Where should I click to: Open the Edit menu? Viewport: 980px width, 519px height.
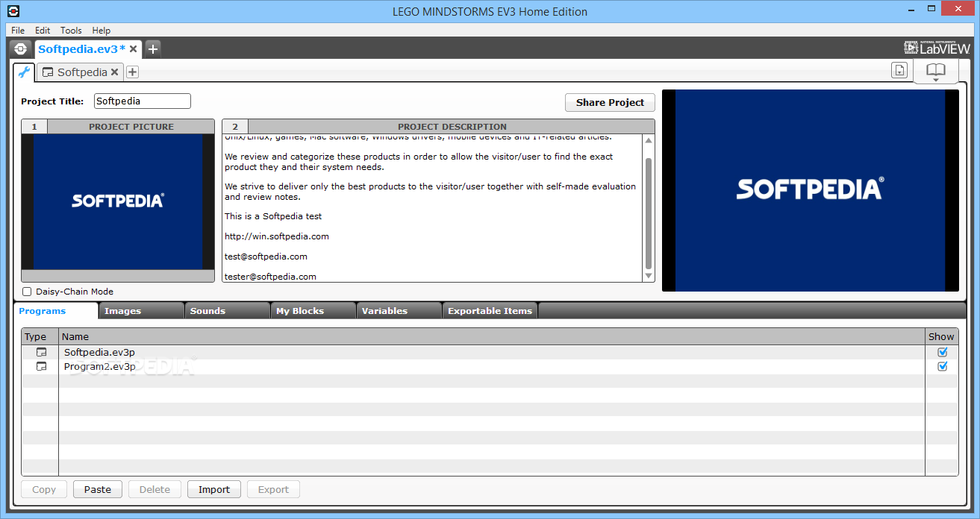[x=43, y=31]
